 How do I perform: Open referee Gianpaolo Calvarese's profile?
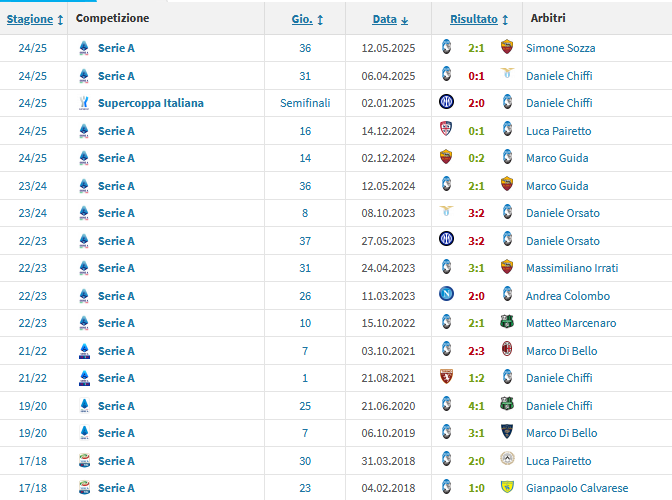tap(577, 488)
